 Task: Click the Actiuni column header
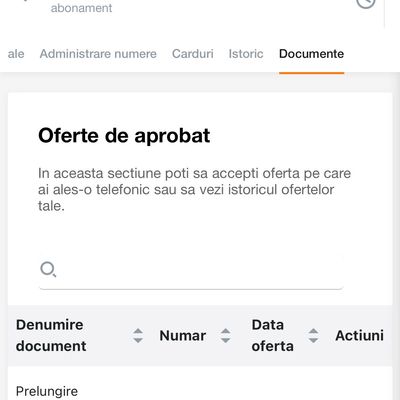[x=359, y=336]
